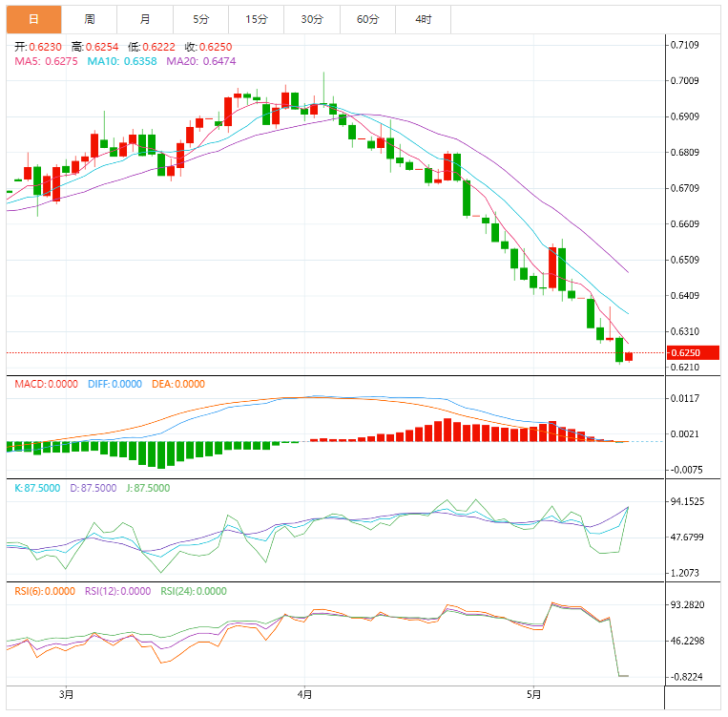Click the RSI(24):0.0000 label
The image size is (728, 717).
click(x=194, y=592)
